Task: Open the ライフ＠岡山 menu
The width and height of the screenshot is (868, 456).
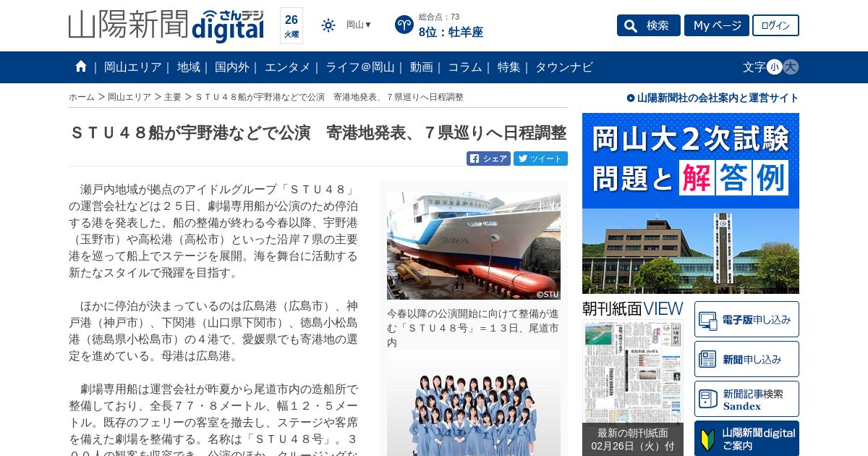Action: (360, 67)
